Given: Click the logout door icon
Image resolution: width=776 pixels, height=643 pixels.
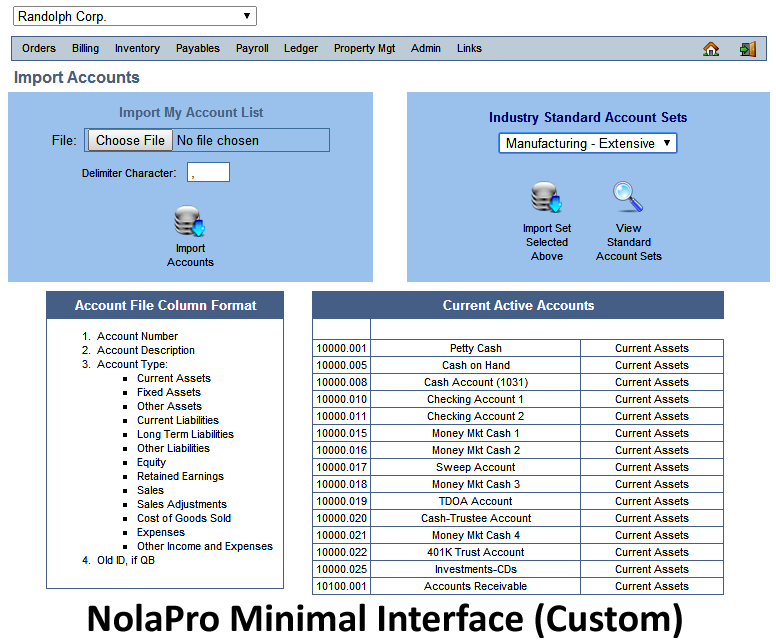Looking at the screenshot, I should tap(747, 48).
